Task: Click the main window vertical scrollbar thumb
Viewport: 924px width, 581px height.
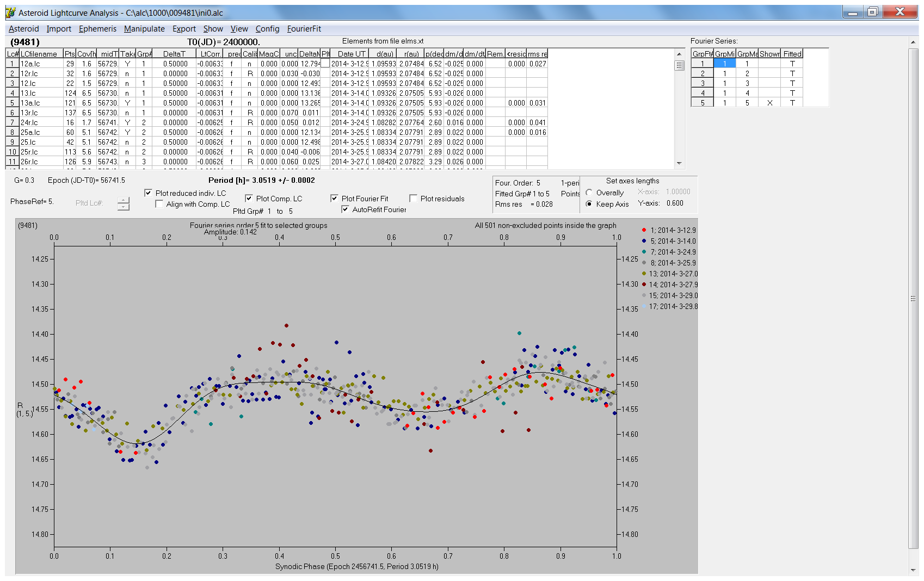Action: (913, 299)
